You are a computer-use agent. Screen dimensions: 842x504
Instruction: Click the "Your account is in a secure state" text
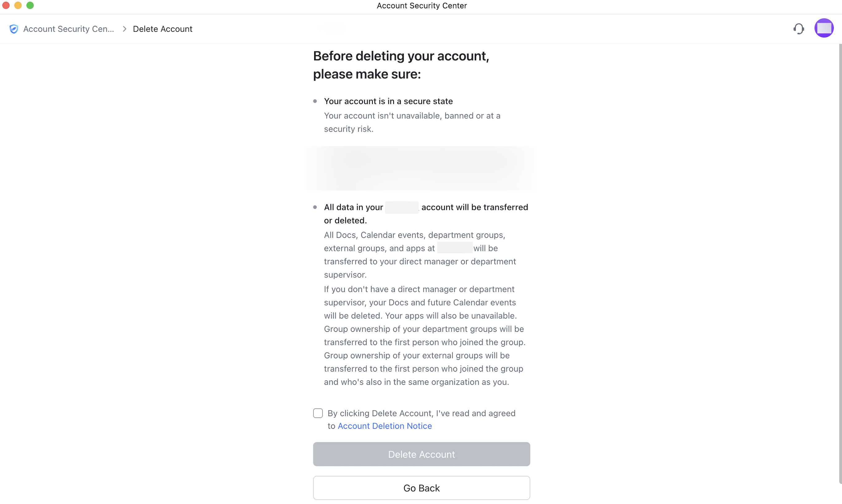388,101
